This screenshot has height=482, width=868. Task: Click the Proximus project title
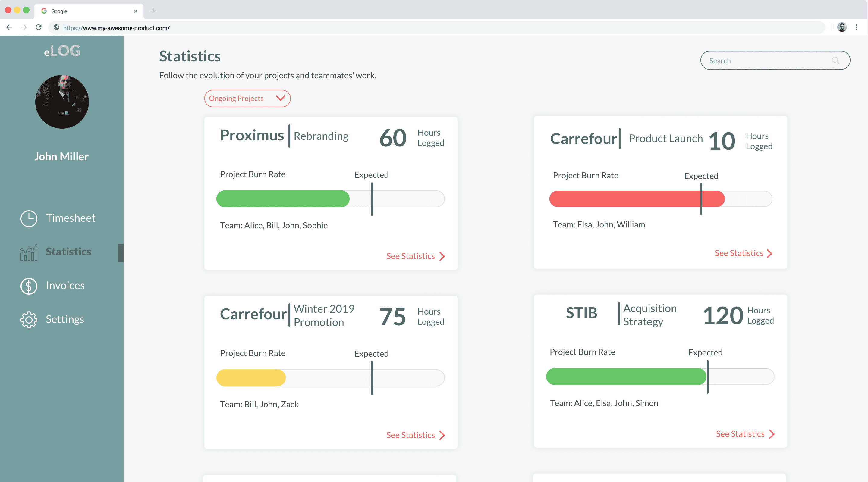[252, 136]
